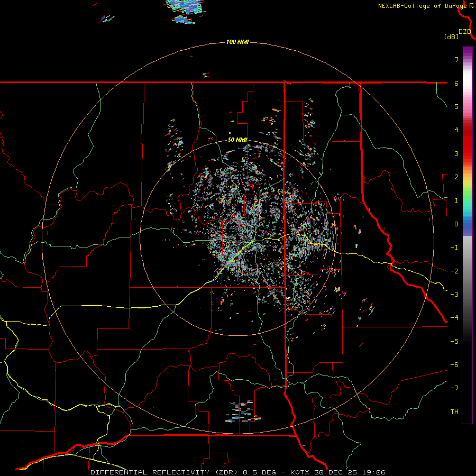Screen dimensions: 476x476
Task: Pick the white-pink band near 6 dB
Action: (x=467, y=83)
